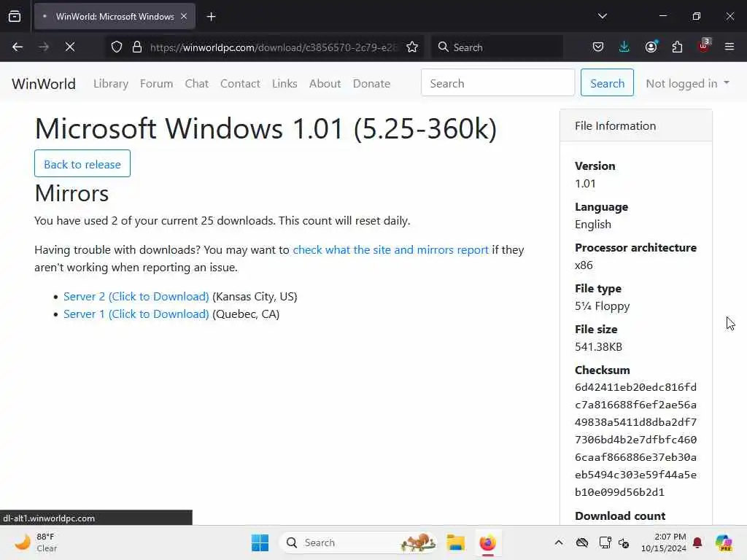Click the display tray icon
747x560 pixels.
tap(605, 542)
